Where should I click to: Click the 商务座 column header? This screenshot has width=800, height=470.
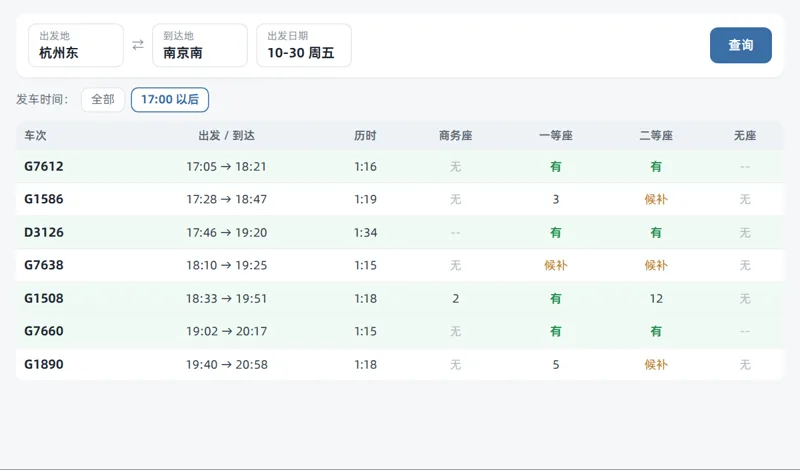(x=456, y=135)
